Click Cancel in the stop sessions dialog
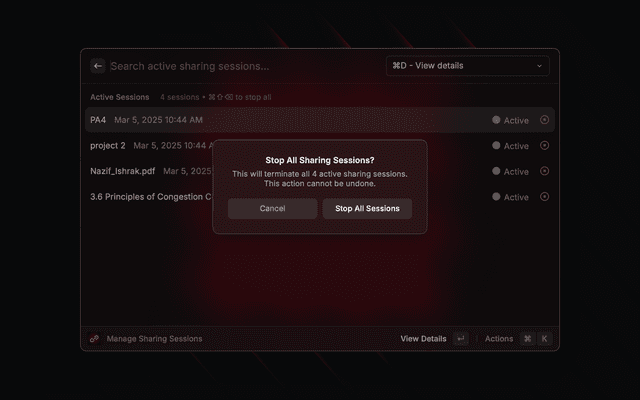The width and height of the screenshot is (640, 400). (273, 209)
